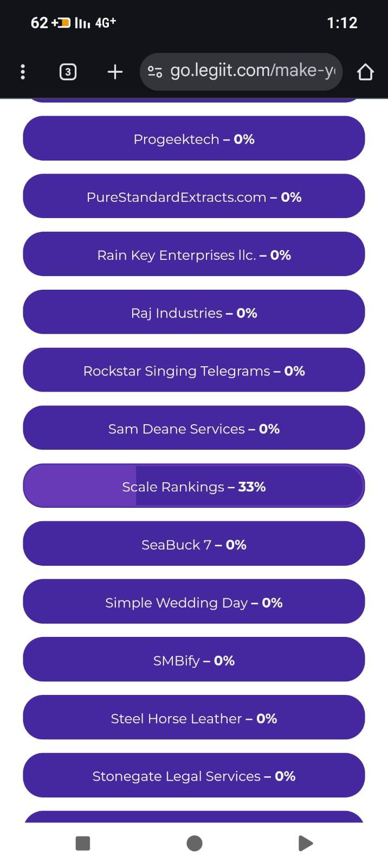The image size is (388, 868).
Task: Select Raj Industries poll entry
Action: point(194,312)
